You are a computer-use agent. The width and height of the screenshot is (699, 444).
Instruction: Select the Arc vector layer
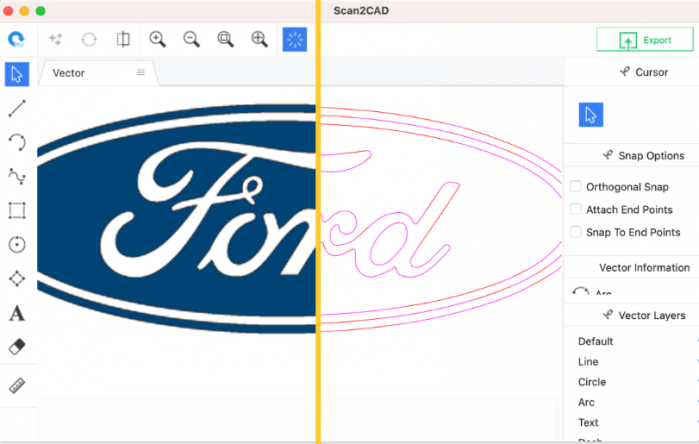[586, 402]
